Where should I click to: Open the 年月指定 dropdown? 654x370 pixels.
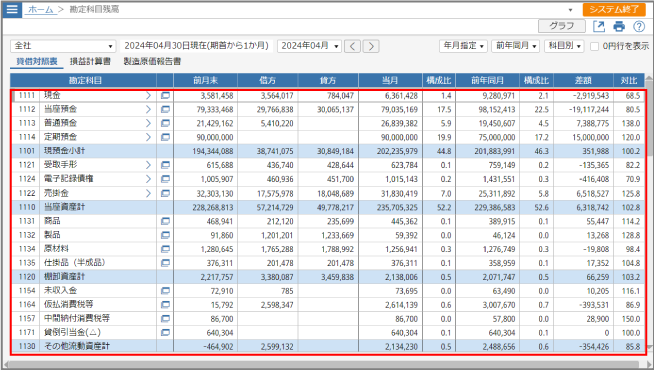463,46
